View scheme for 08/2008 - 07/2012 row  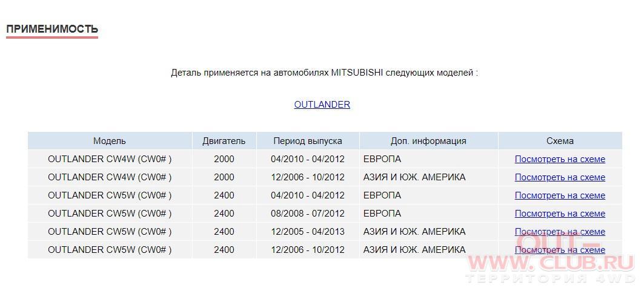pos(560,214)
